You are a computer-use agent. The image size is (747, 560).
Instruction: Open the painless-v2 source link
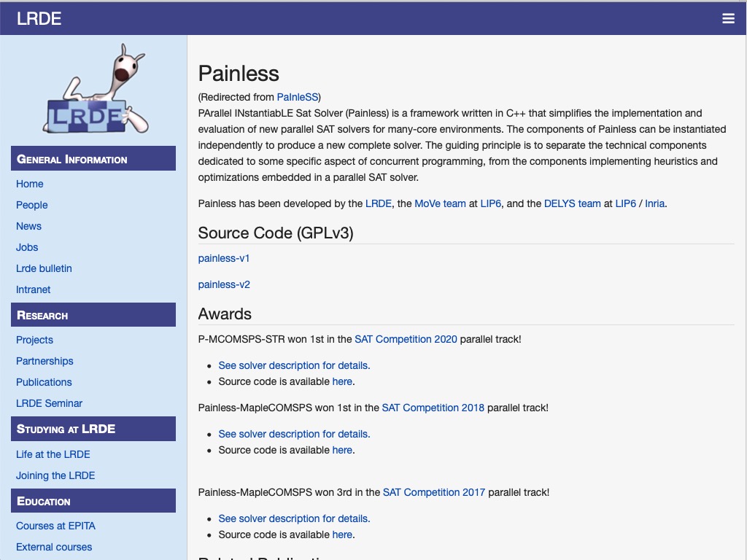click(x=223, y=284)
